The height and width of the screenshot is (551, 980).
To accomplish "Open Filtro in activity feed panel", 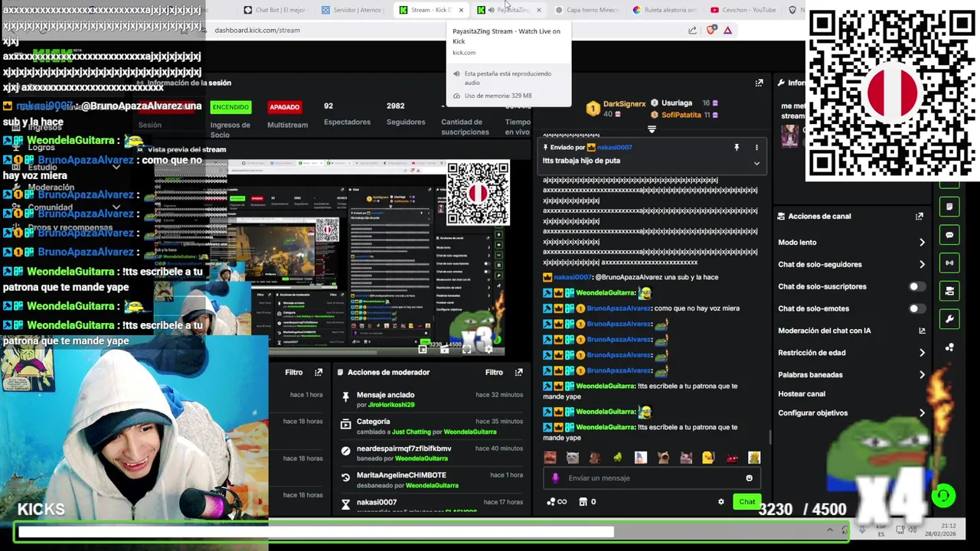I will coord(294,372).
